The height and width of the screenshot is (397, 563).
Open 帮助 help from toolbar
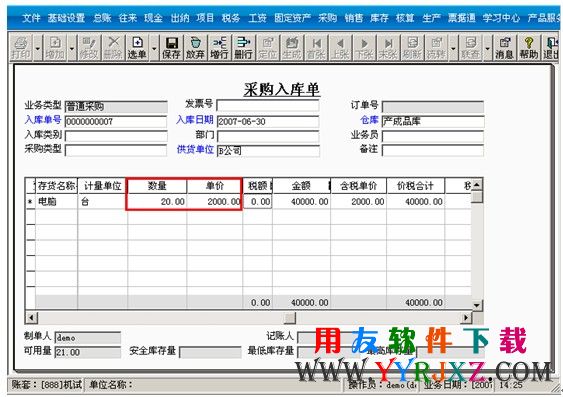529,48
